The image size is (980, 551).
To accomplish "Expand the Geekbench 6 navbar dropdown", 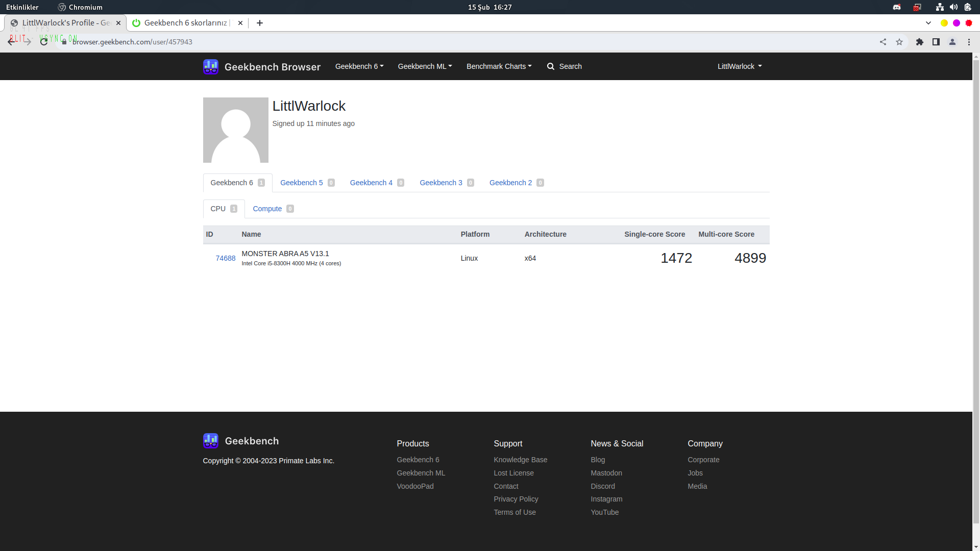I will [359, 66].
